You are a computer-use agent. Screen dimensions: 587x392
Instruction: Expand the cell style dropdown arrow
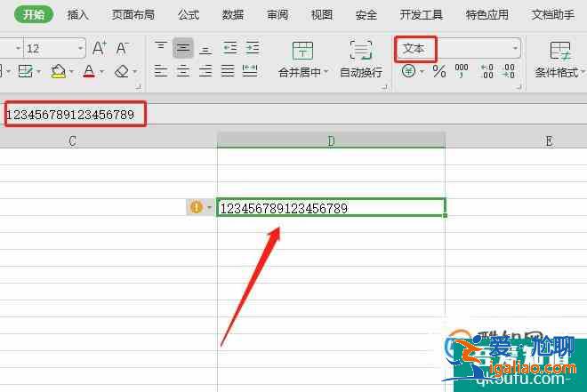tap(38, 71)
